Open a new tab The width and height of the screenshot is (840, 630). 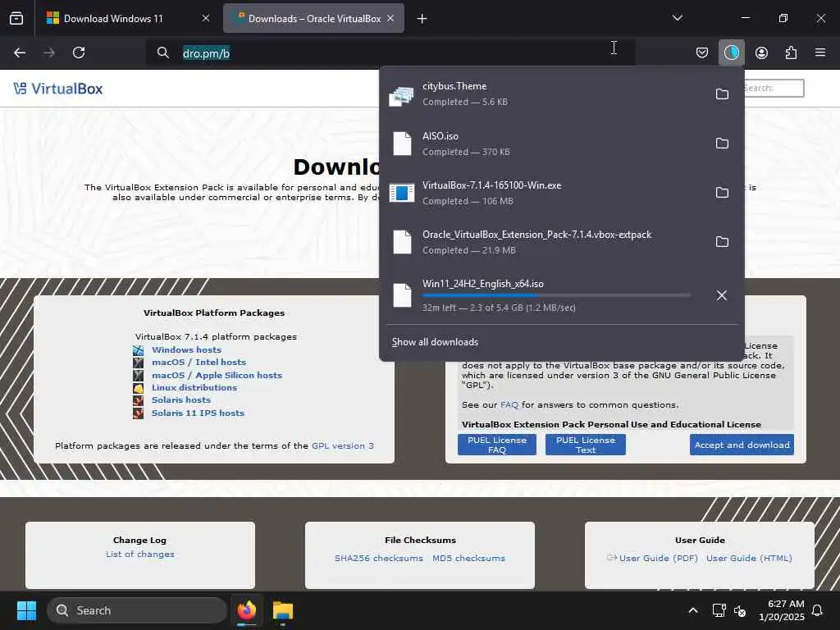pos(422,19)
